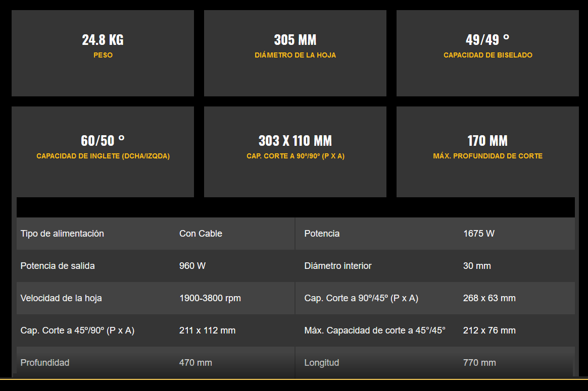Screen dimensions: 588x391
Task: Click the 303 X 110 MM cut capacity card
Action: click(295, 151)
